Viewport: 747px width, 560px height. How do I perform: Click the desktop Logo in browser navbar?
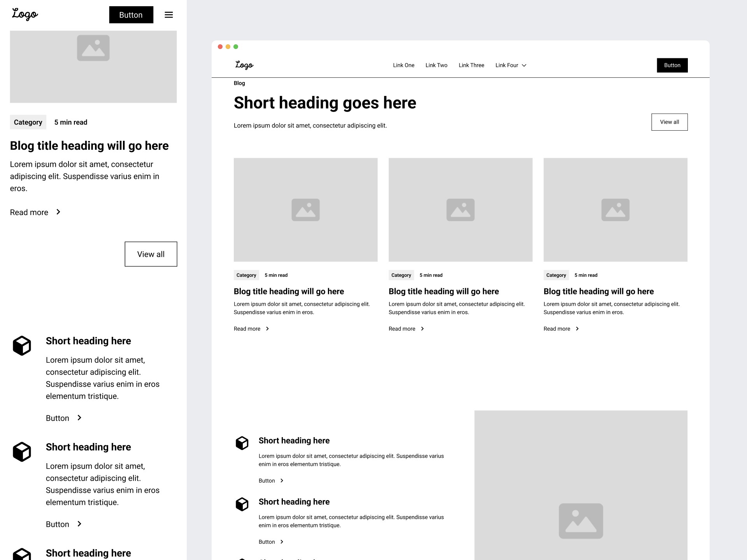coord(244,65)
